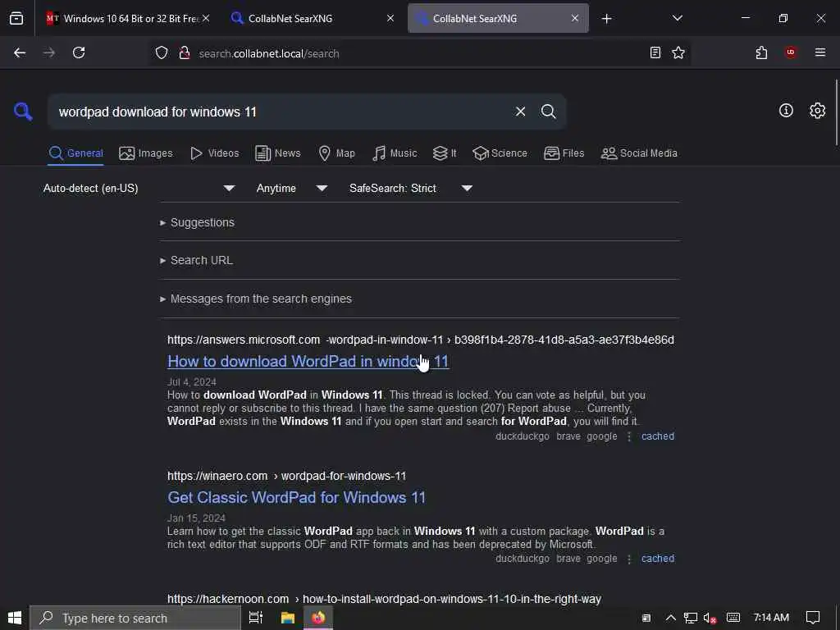Open the Firefox application menu

(819, 52)
